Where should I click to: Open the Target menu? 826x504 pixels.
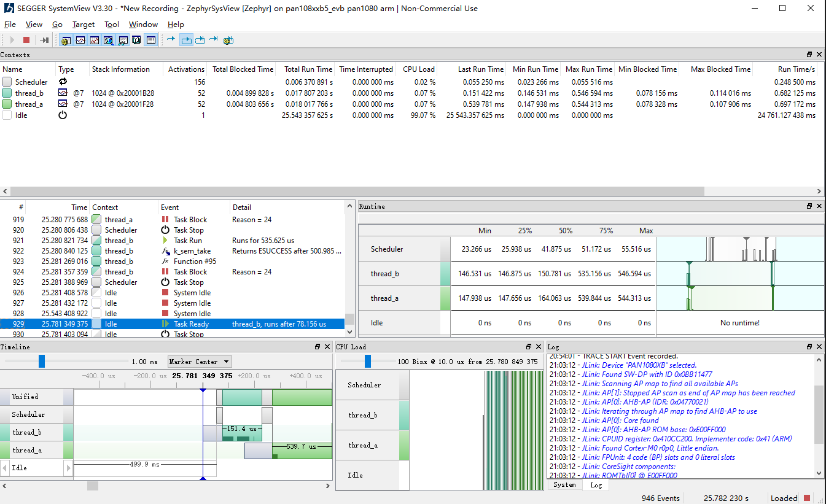(x=84, y=25)
